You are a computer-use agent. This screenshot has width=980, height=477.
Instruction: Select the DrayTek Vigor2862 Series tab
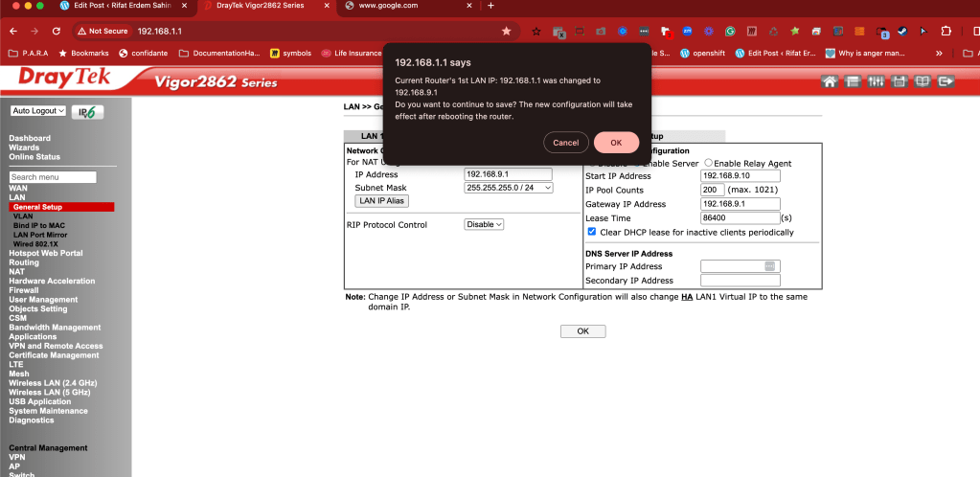(262, 6)
